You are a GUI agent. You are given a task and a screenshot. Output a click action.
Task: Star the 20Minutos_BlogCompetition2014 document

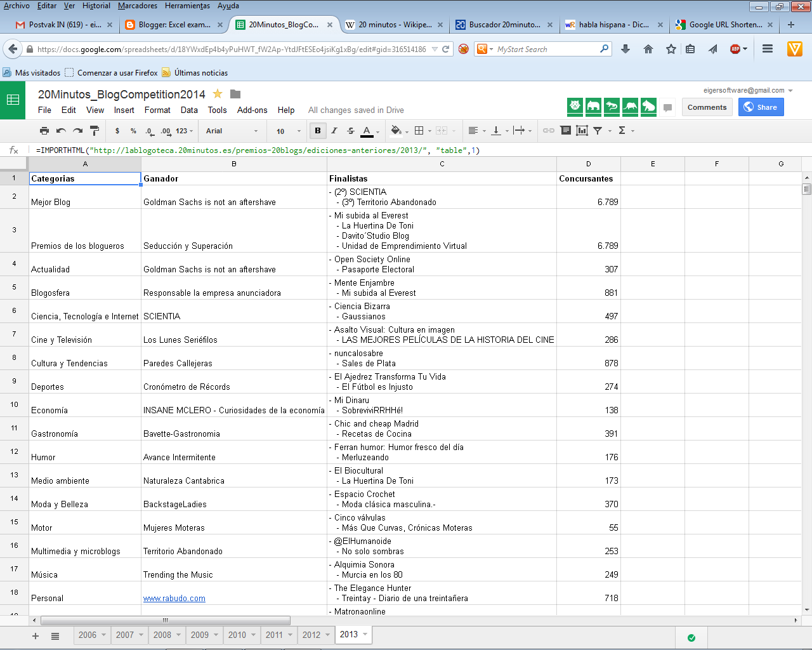(218, 94)
